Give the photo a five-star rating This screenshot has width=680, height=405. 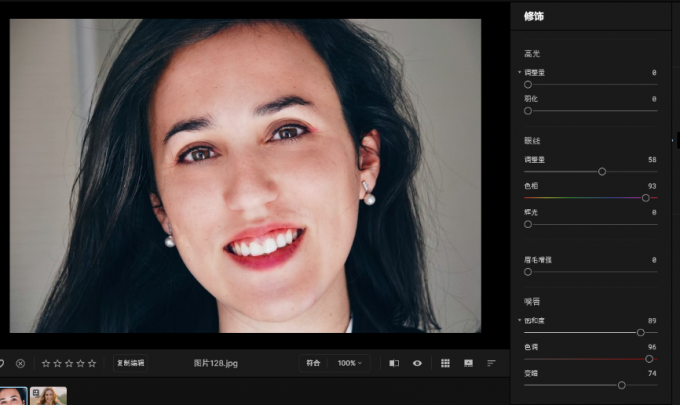click(93, 363)
